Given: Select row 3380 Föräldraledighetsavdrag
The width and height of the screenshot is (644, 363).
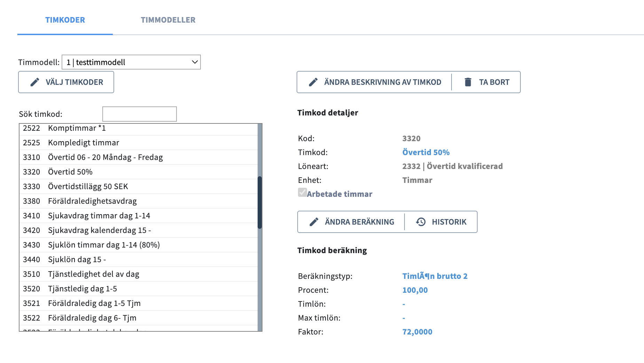Looking at the screenshot, I should click(139, 201).
